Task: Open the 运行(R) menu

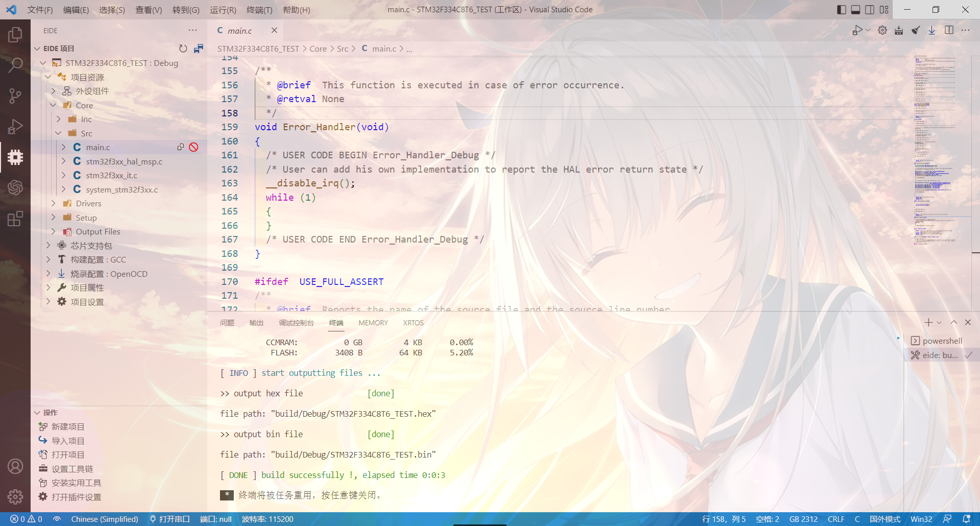Action: pos(223,10)
